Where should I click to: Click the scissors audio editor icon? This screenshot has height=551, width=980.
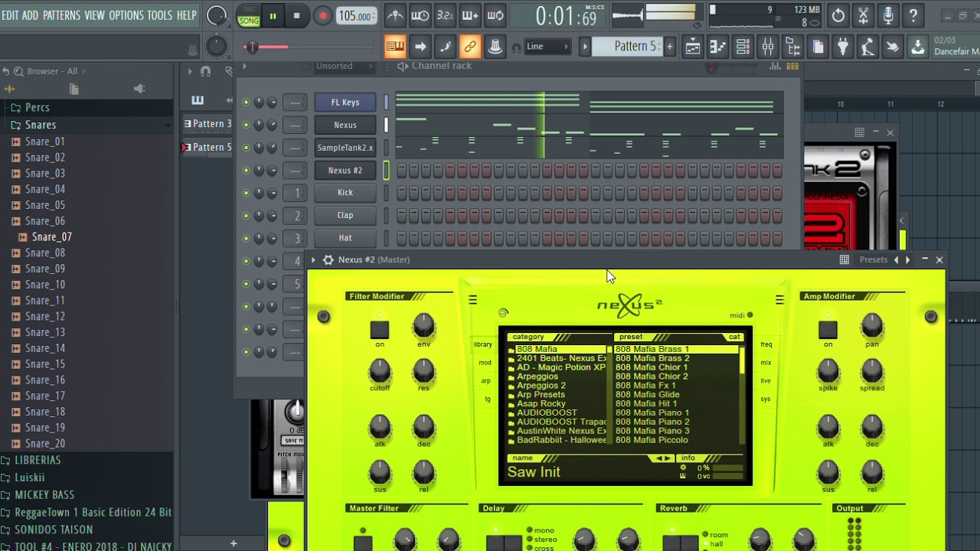click(x=864, y=15)
